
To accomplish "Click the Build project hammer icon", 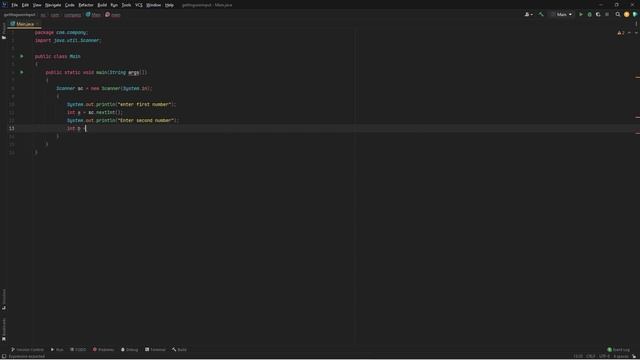I will click(x=541, y=14).
